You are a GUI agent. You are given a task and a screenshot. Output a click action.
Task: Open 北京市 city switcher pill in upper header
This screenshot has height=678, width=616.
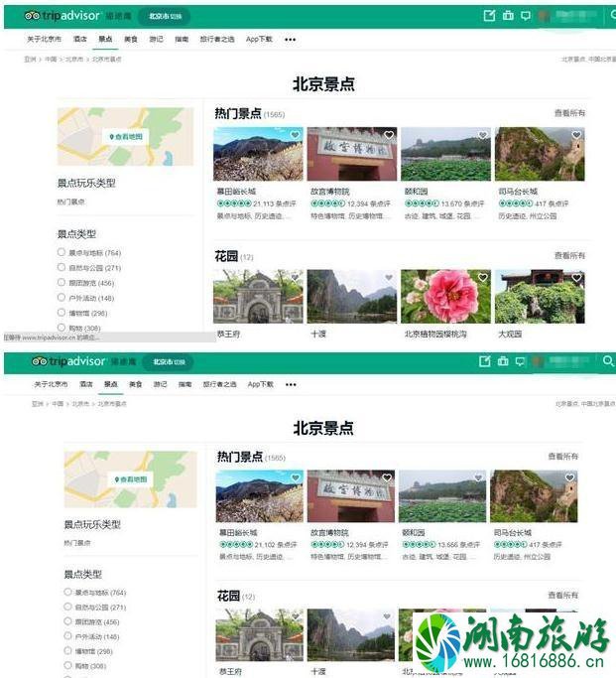coord(164,17)
